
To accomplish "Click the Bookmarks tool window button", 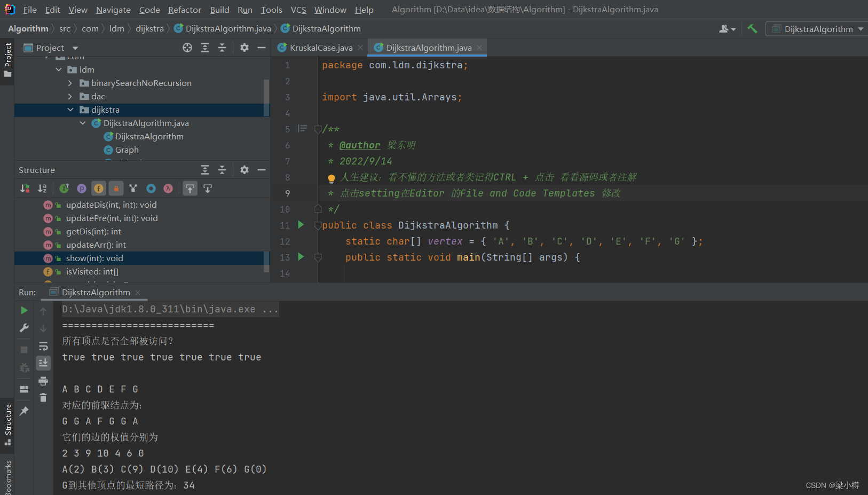I will pyautogui.click(x=8, y=477).
